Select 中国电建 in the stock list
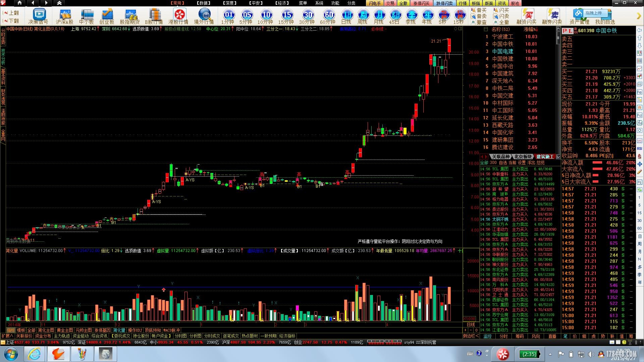This screenshot has height=362, width=644. (x=502, y=51)
